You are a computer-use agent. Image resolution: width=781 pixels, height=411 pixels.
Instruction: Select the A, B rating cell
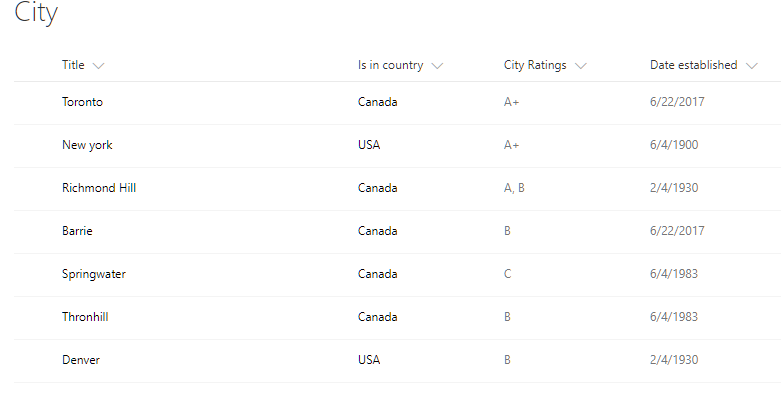[514, 188]
